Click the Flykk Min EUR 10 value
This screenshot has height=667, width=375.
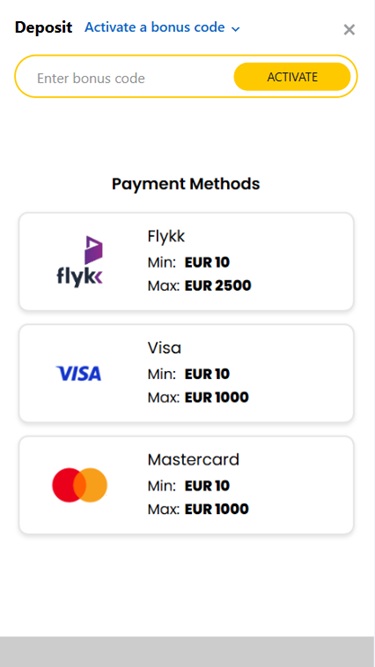point(207,262)
